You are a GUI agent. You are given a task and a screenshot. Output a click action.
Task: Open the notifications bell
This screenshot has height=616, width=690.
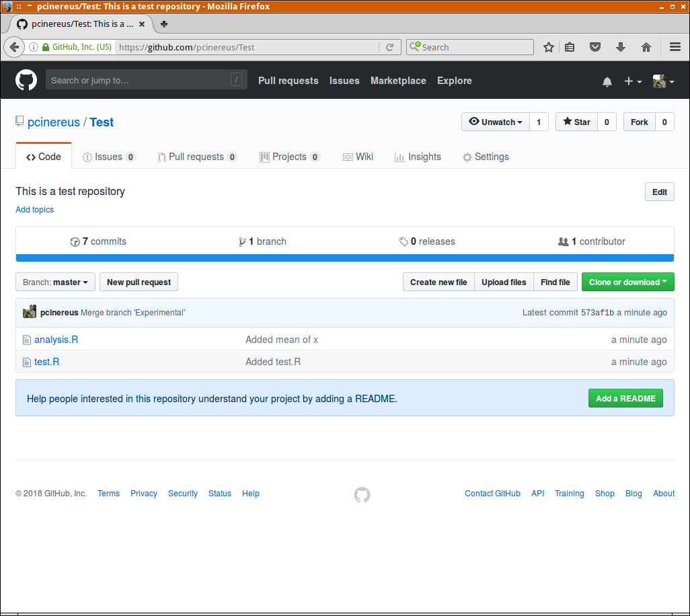[x=607, y=81]
